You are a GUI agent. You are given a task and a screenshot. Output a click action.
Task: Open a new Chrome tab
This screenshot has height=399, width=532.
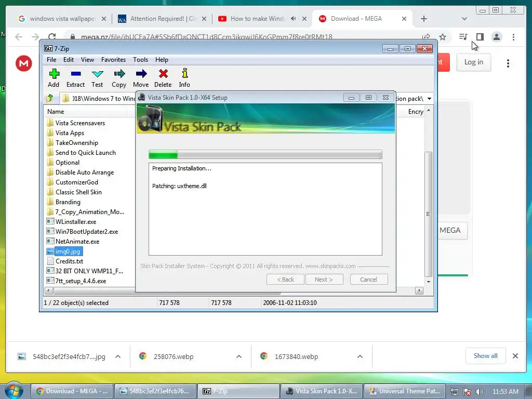click(x=424, y=19)
